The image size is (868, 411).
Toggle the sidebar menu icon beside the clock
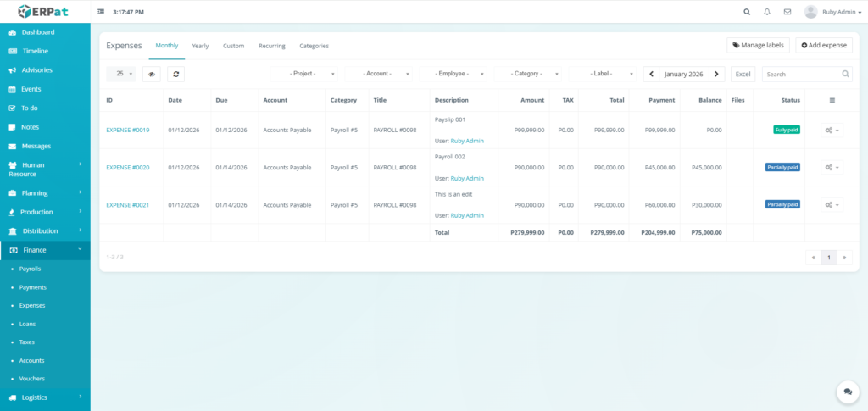point(102,12)
